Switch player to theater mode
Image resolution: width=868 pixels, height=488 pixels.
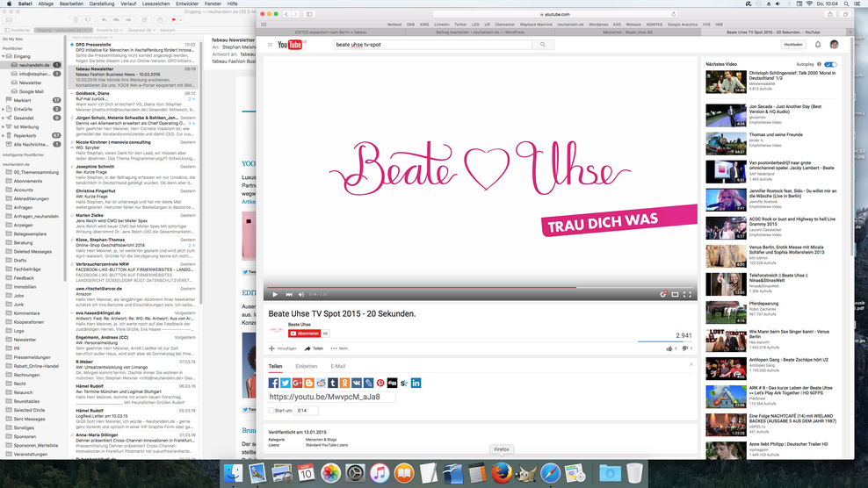pos(675,294)
